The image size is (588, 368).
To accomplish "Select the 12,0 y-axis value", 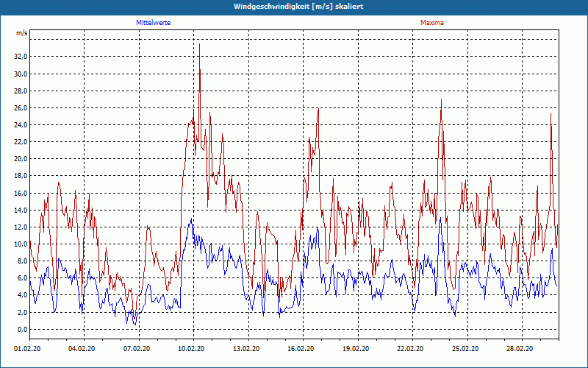I will pos(21,227).
